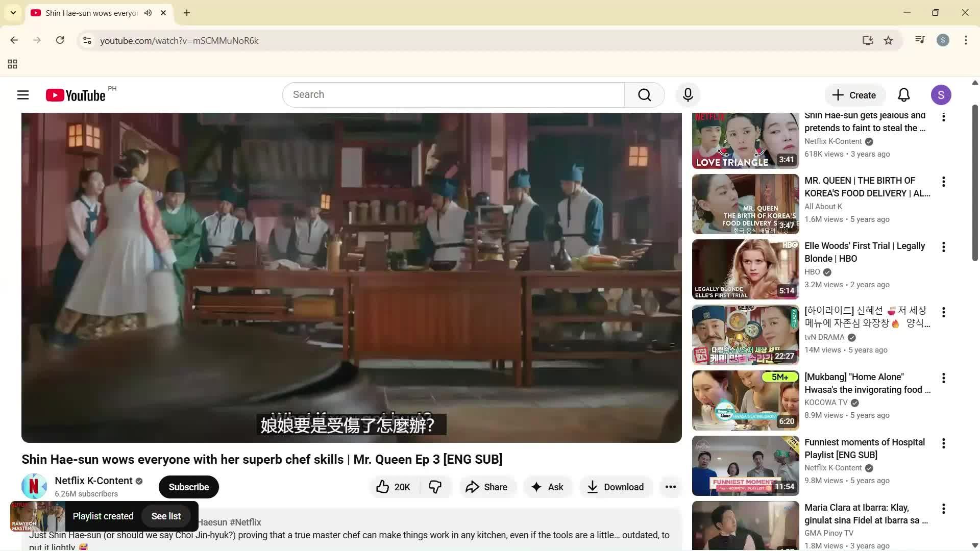This screenshot has height=551, width=980.
Task: Open the Create menu with plus icon
Action: point(854,95)
